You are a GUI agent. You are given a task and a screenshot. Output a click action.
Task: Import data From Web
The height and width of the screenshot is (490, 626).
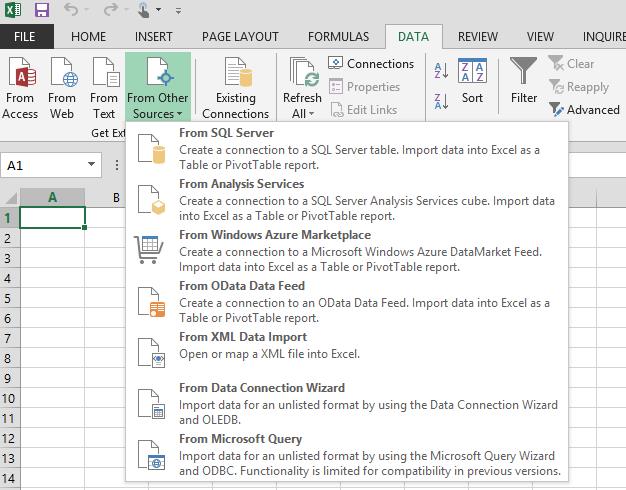62,87
